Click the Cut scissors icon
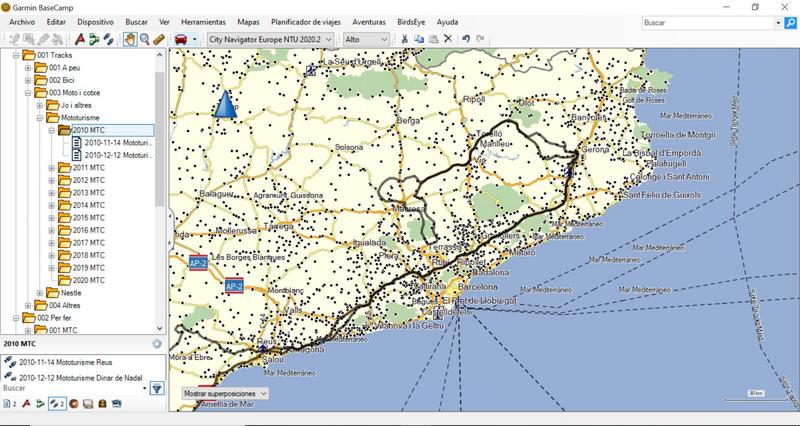The image size is (800, 426). tap(405, 39)
